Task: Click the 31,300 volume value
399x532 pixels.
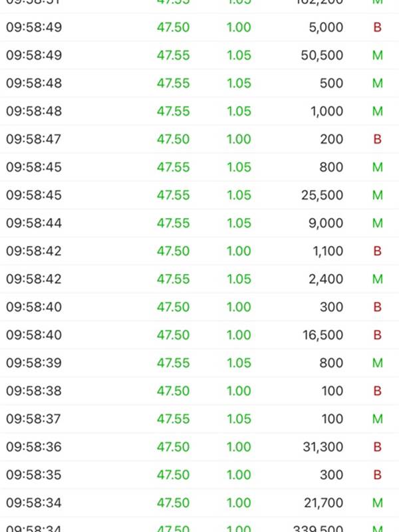Action: (x=323, y=446)
